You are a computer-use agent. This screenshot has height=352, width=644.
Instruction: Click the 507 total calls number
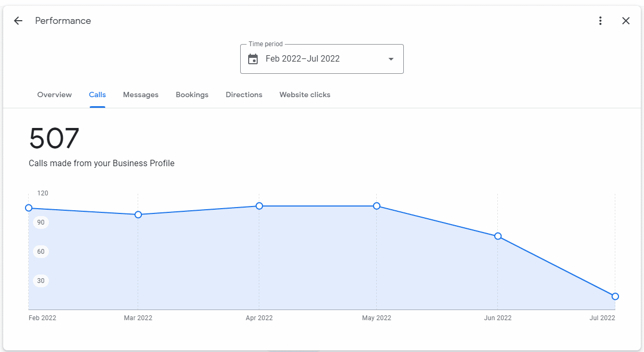coord(54,139)
